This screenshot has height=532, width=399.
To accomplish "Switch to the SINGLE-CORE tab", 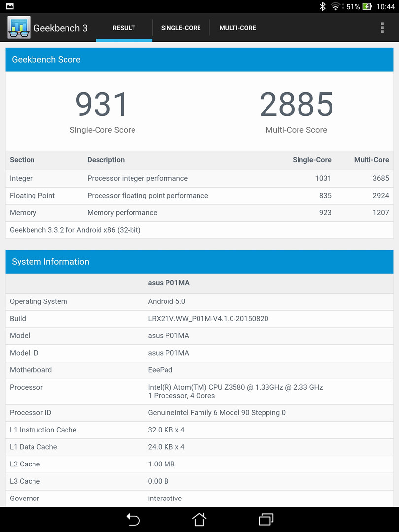I will click(x=181, y=28).
